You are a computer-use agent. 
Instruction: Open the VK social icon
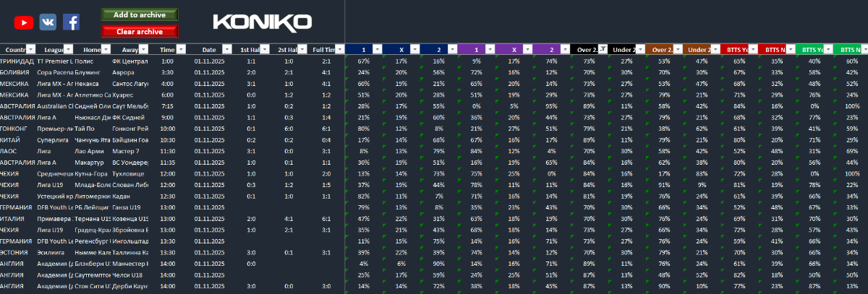(x=48, y=22)
